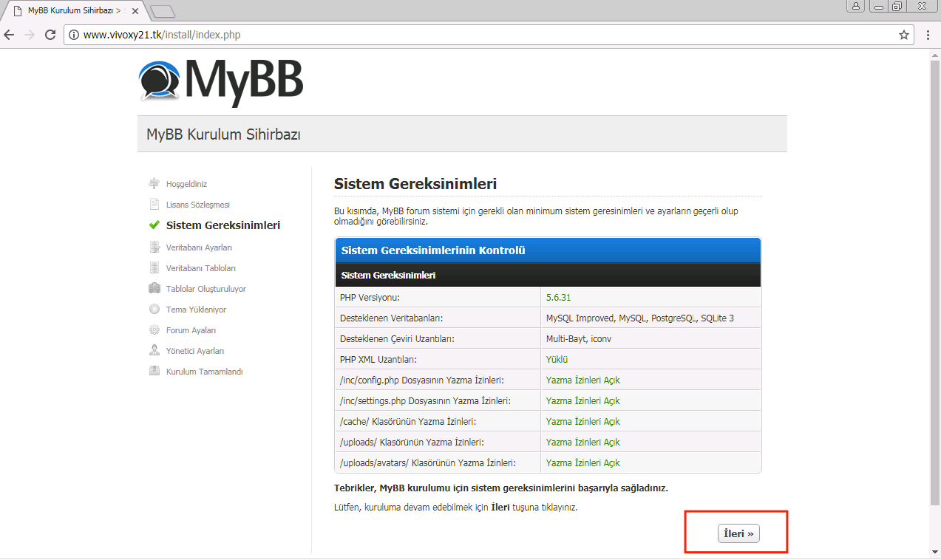Viewport: 941px width, 560px height.
Task: Click the Tema Yükleniyor step icon
Action: (x=154, y=310)
